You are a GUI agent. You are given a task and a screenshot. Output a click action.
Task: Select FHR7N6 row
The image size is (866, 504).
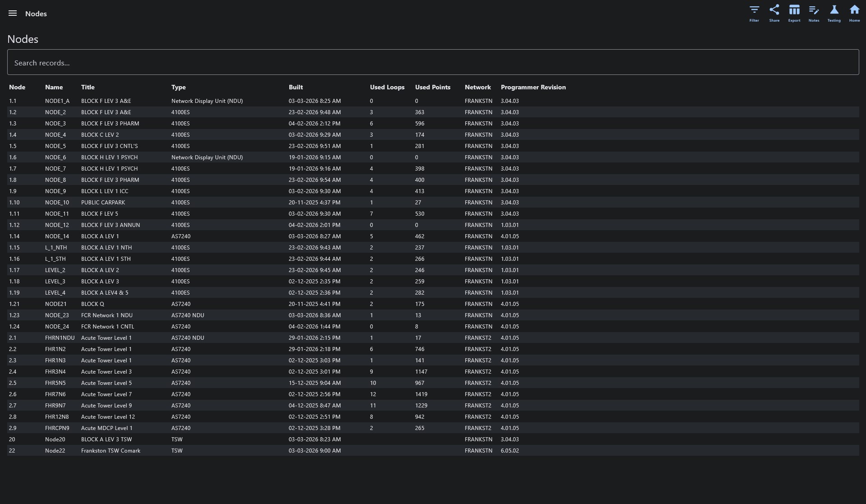point(433,394)
